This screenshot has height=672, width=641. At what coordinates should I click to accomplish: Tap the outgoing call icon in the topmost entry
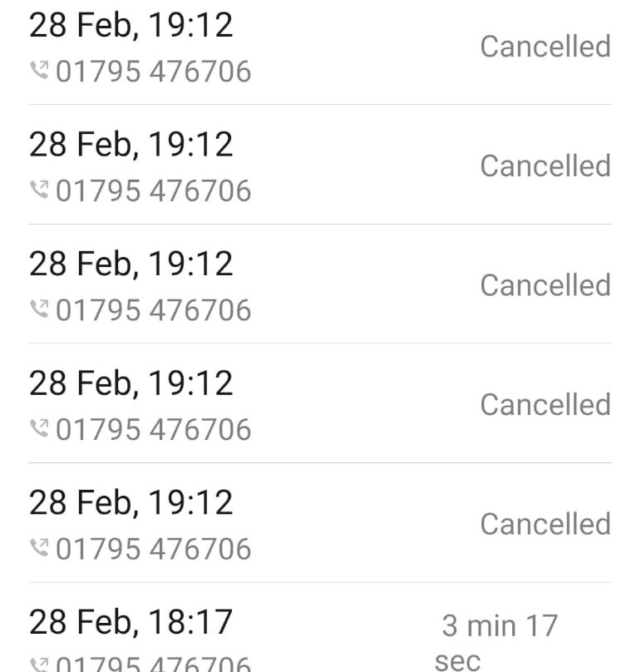pyautogui.click(x=39, y=71)
